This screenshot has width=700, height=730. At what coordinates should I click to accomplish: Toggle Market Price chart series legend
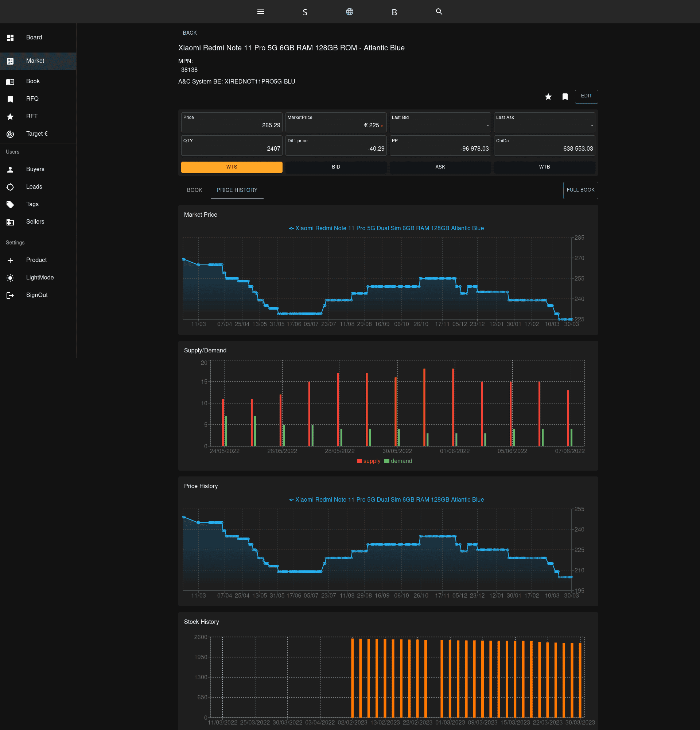pos(386,228)
